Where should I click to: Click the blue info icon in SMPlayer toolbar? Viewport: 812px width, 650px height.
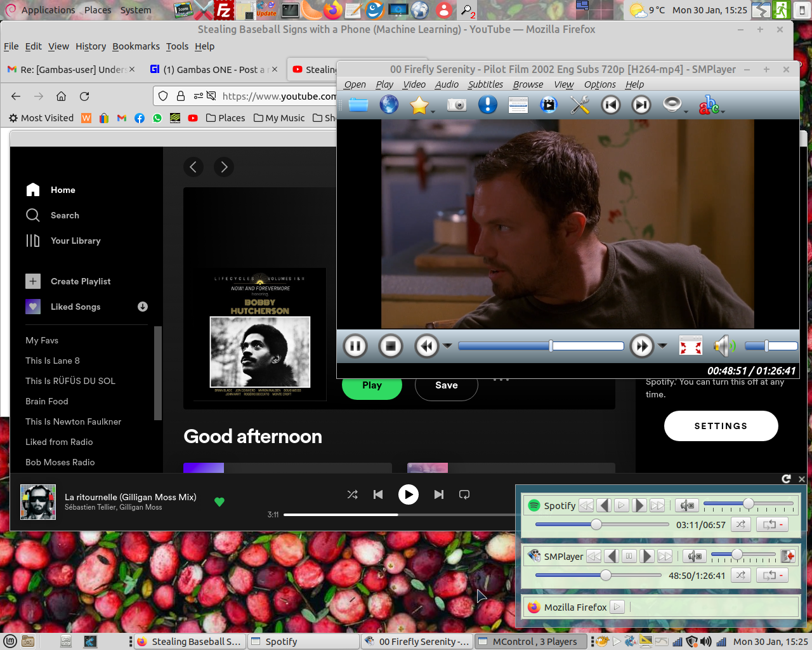click(487, 105)
